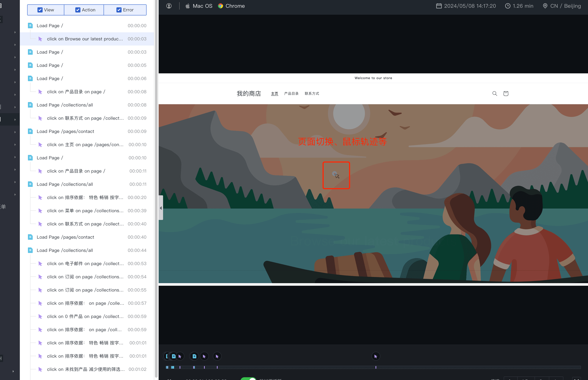Uncheck the Error filter checkbox
The width and height of the screenshot is (588, 380).
pyautogui.click(x=119, y=10)
